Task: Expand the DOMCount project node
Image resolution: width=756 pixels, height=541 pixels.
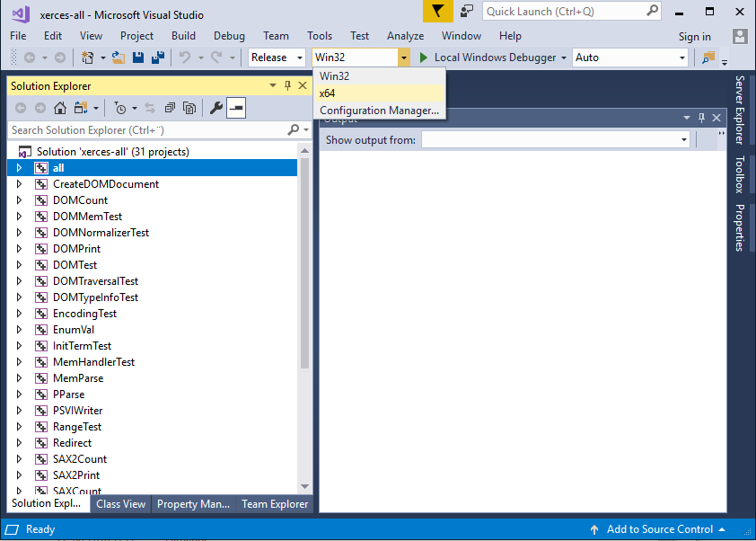Action: pos(19,200)
